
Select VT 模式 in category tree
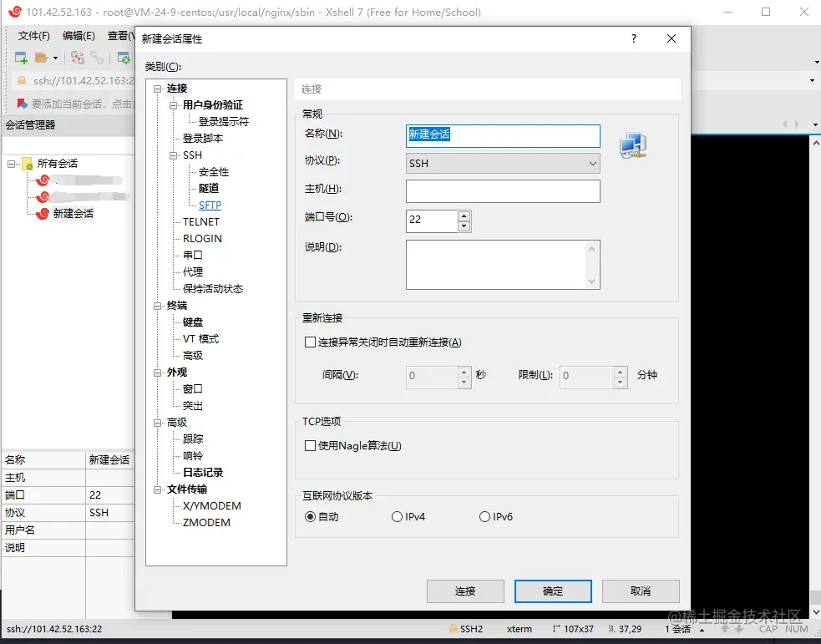200,339
